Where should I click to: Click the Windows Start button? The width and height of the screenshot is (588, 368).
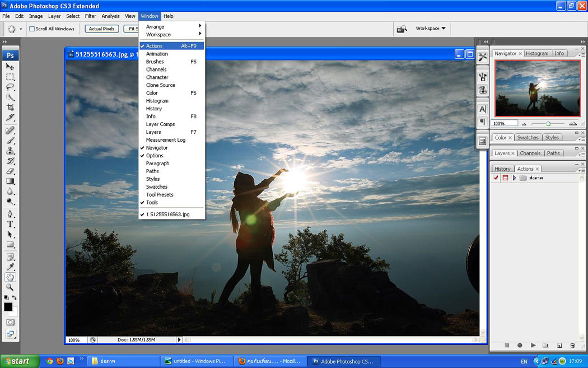point(20,361)
